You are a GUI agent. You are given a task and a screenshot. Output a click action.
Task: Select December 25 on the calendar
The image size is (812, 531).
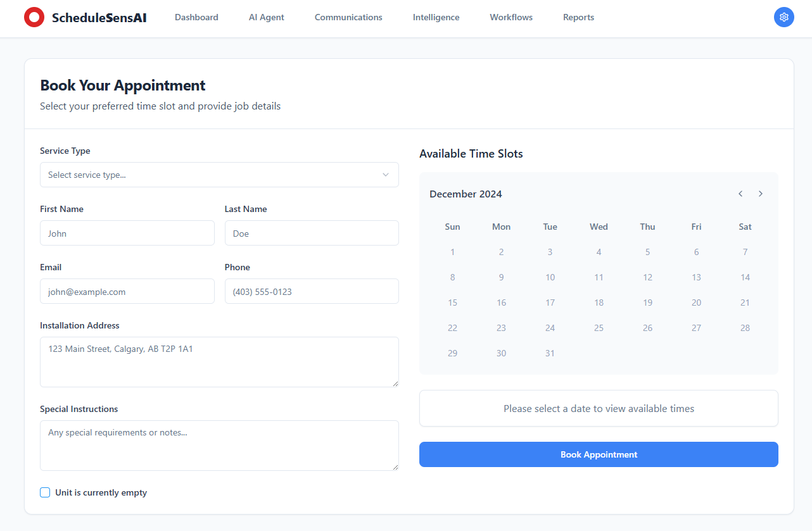599,328
